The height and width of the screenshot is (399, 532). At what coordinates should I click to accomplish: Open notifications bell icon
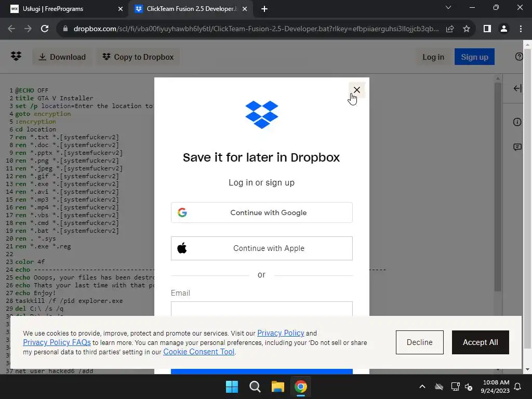coord(518,387)
